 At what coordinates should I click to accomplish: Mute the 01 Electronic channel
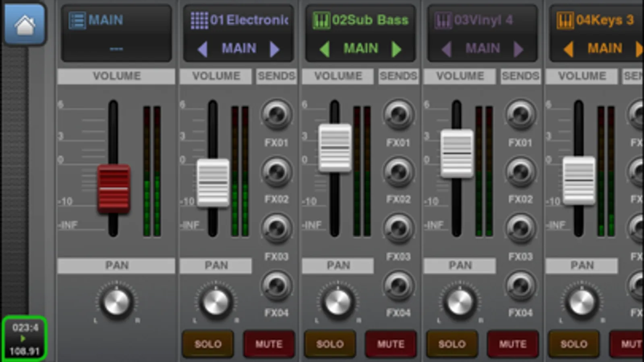pyautogui.click(x=269, y=344)
